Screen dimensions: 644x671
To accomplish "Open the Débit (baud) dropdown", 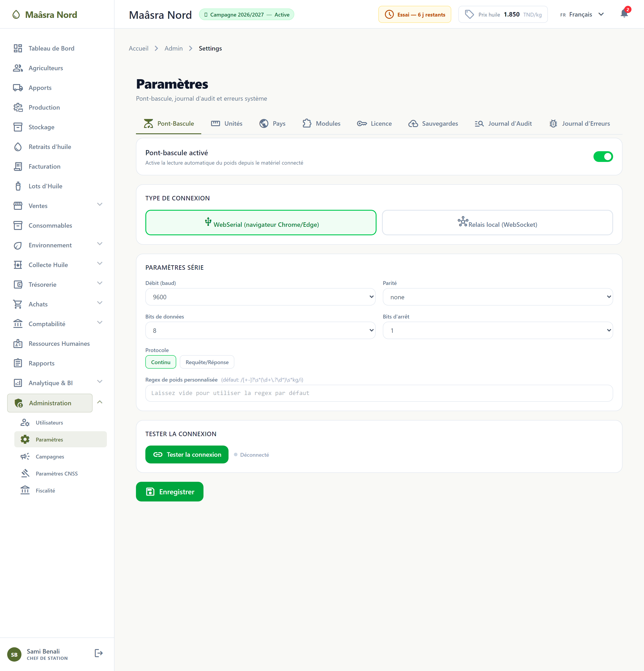I will pyautogui.click(x=261, y=297).
